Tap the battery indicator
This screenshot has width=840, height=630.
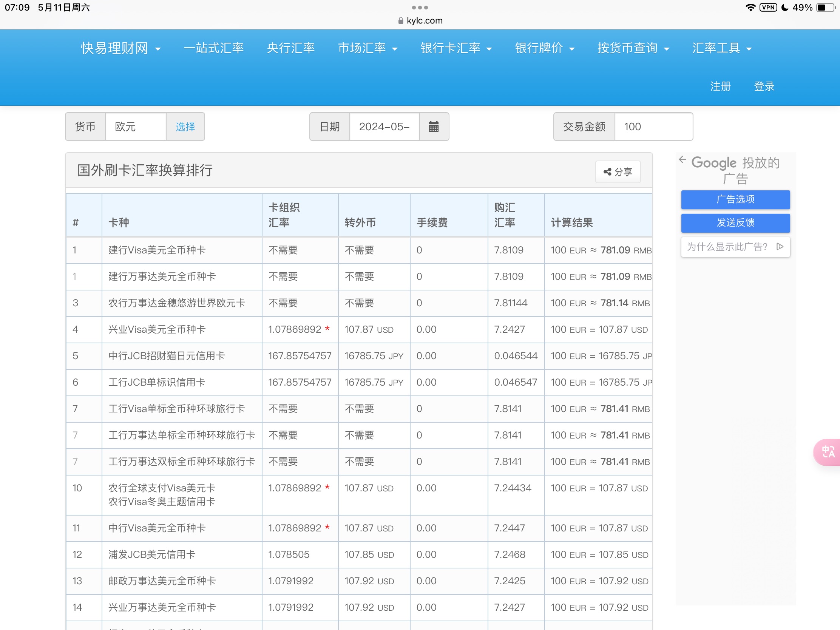[825, 7]
